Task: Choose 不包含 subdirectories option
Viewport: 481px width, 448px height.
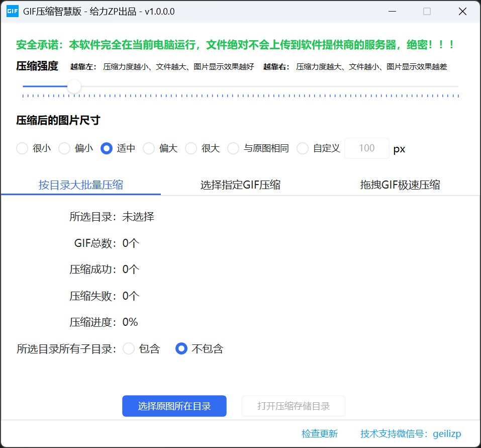Action: click(x=181, y=348)
